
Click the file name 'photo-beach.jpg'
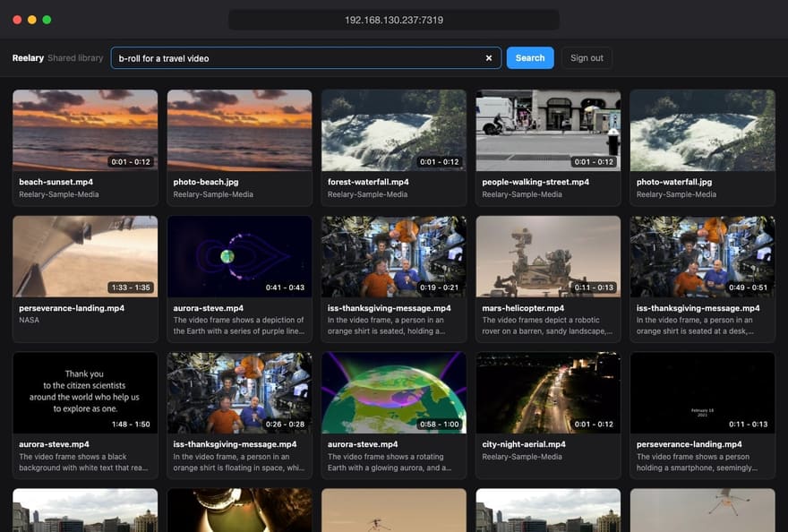[206, 182]
